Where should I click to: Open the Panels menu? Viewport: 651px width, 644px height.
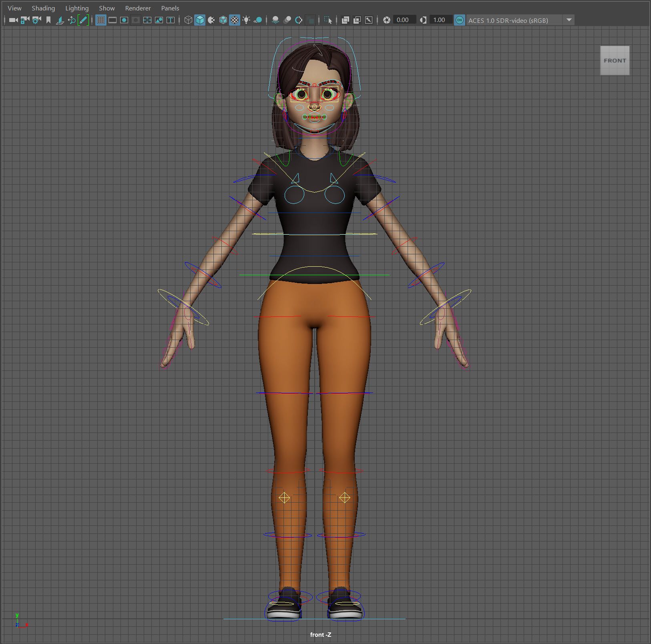[x=170, y=8]
